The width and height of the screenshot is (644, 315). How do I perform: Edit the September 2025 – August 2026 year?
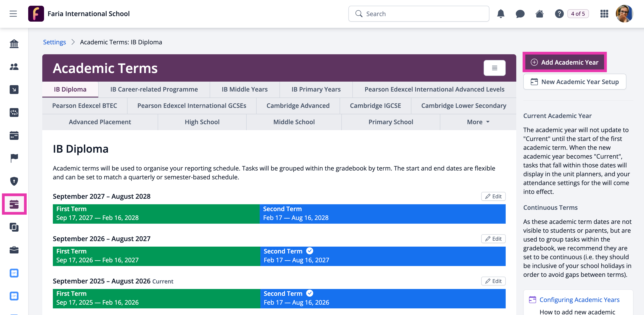[x=493, y=281]
